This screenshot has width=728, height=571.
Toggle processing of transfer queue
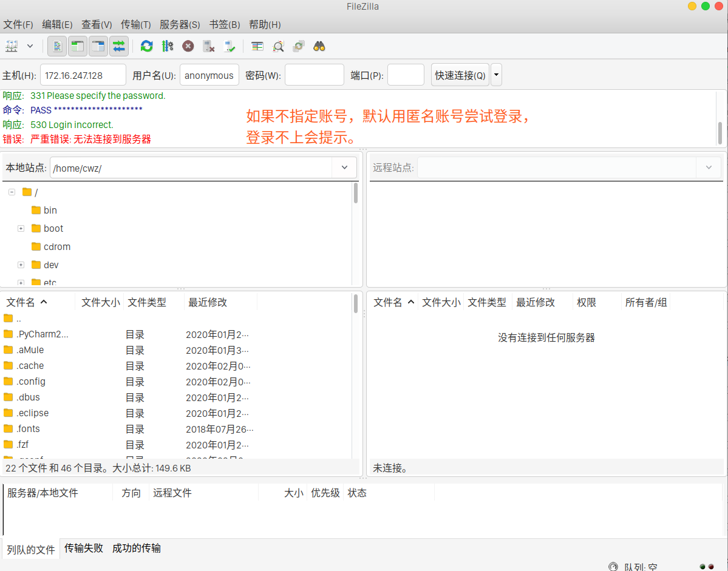point(167,46)
